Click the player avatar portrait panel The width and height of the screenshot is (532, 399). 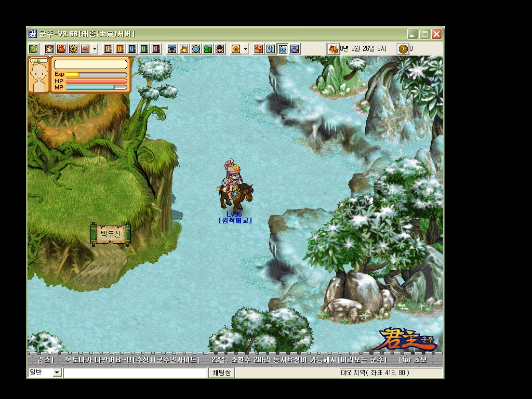pos(38,75)
